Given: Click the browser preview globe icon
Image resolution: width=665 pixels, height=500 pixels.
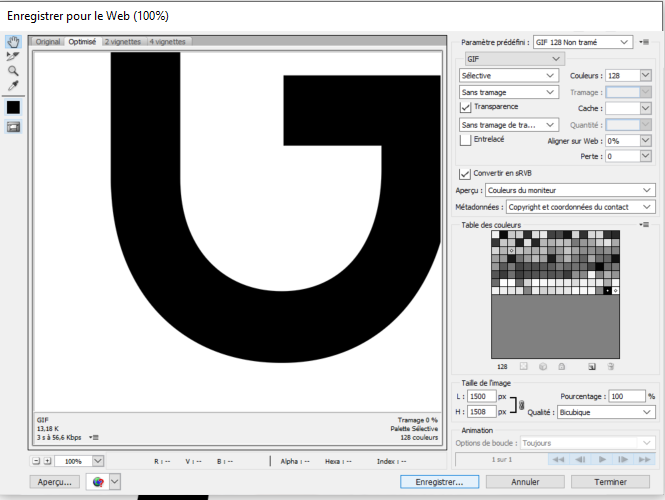Looking at the screenshot, I should point(98,482).
